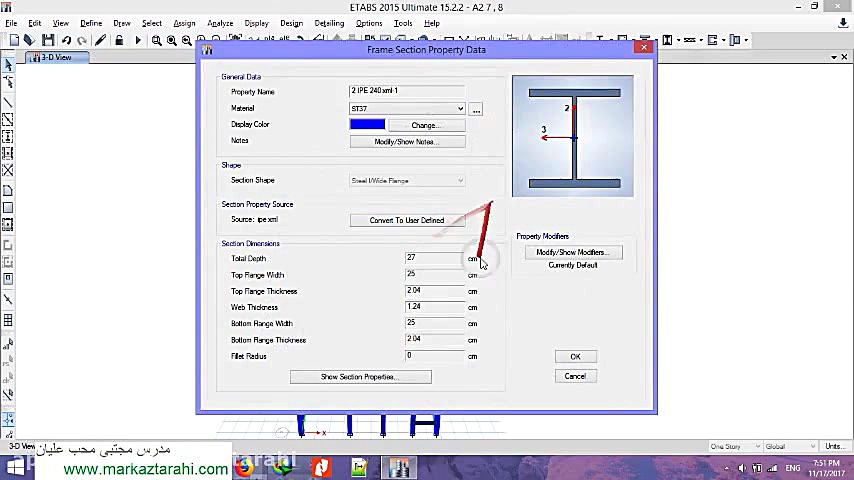Viewport: 854px width, 480px height.
Task: Click the blue Display Color swatch
Action: [367, 124]
